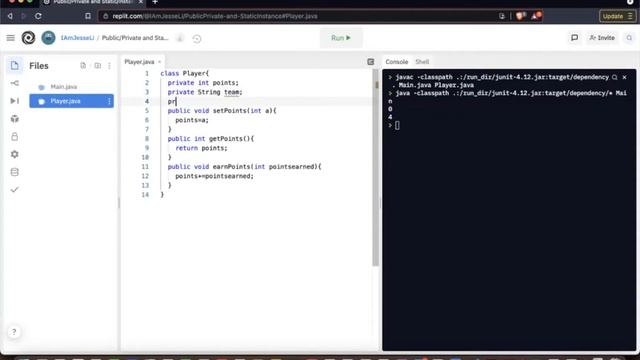Open the Debugger sidebar icon
This screenshot has width=640, height=360.
[15, 101]
